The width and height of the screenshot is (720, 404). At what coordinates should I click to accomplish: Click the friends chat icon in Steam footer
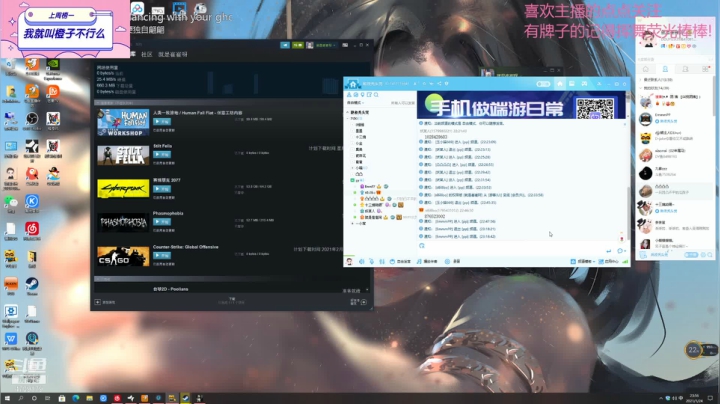pyautogui.click(x=364, y=302)
